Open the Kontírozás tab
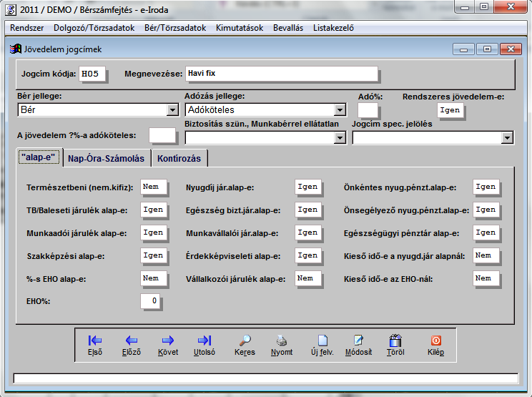This screenshot has height=397, width=532. click(179, 158)
